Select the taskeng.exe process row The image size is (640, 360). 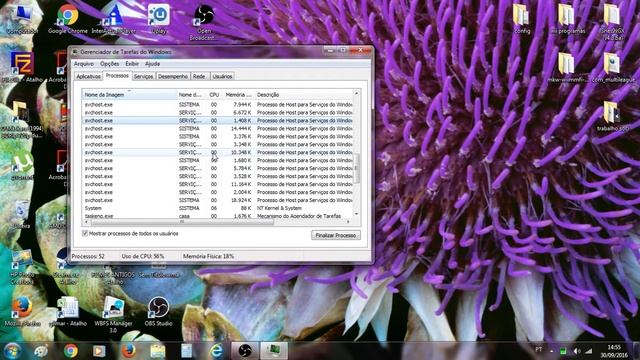point(217,216)
